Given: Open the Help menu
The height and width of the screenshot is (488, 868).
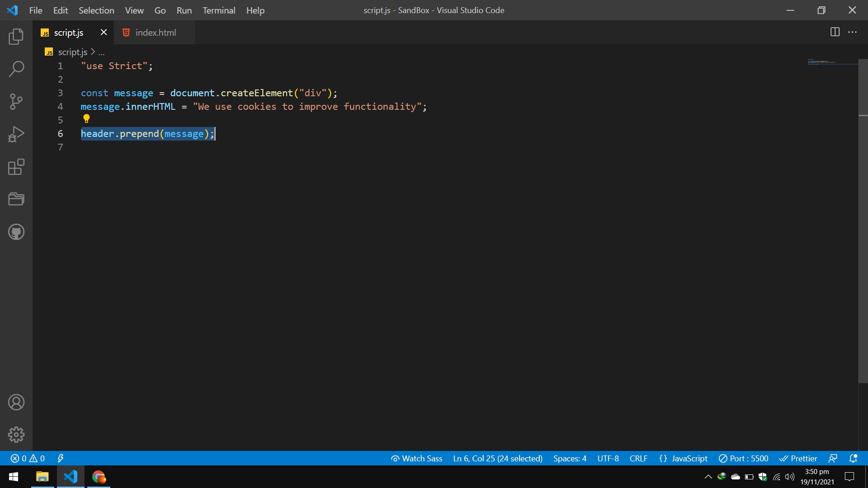Looking at the screenshot, I should point(255,10).
